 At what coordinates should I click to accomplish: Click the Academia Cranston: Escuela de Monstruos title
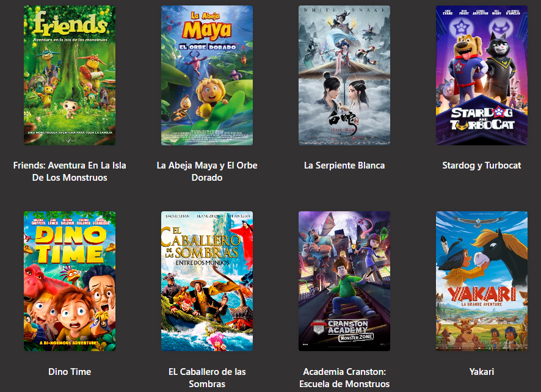point(344,377)
